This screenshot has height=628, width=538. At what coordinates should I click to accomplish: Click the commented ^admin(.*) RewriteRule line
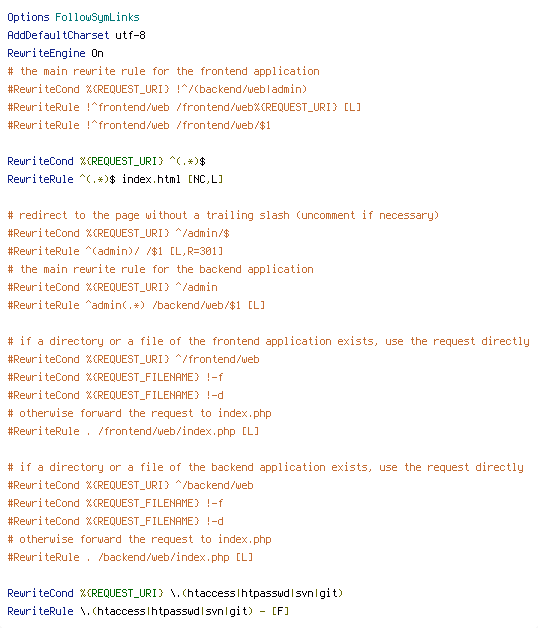[136, 305]
